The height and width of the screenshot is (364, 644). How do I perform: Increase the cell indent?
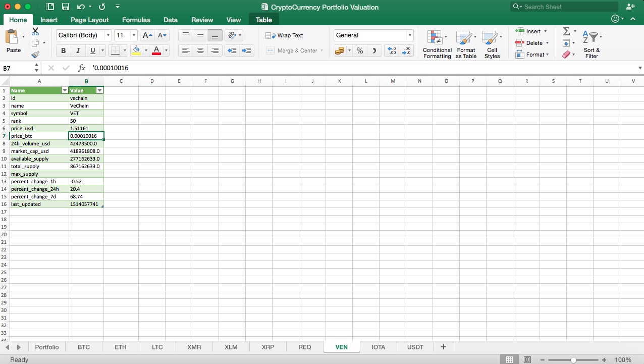tap(247, 50)
